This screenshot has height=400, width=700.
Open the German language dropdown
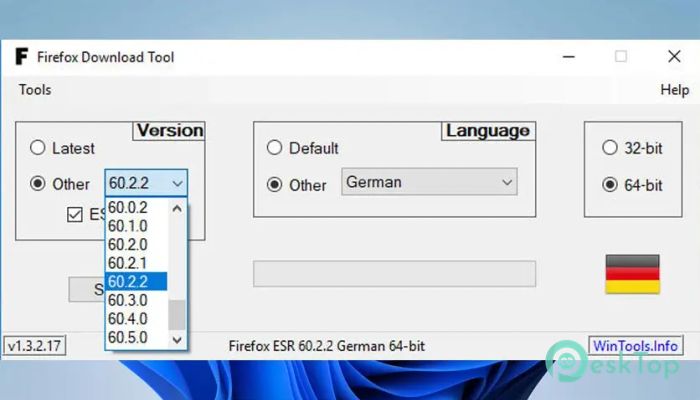429,182
